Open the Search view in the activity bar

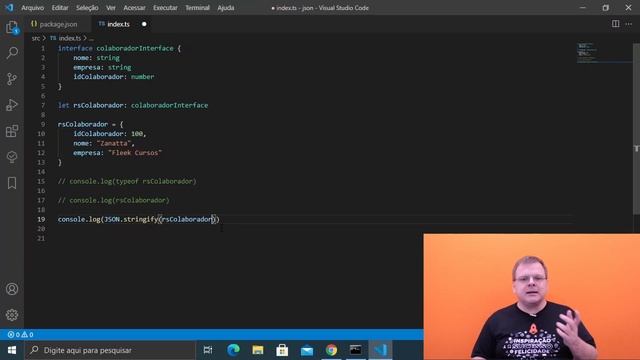pos(12,53)
